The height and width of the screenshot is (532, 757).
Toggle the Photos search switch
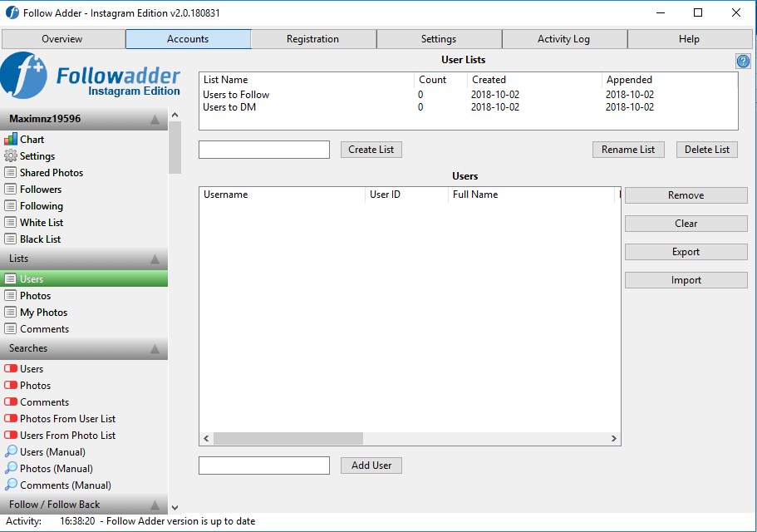pyautogui.click(x=11, y=385)
